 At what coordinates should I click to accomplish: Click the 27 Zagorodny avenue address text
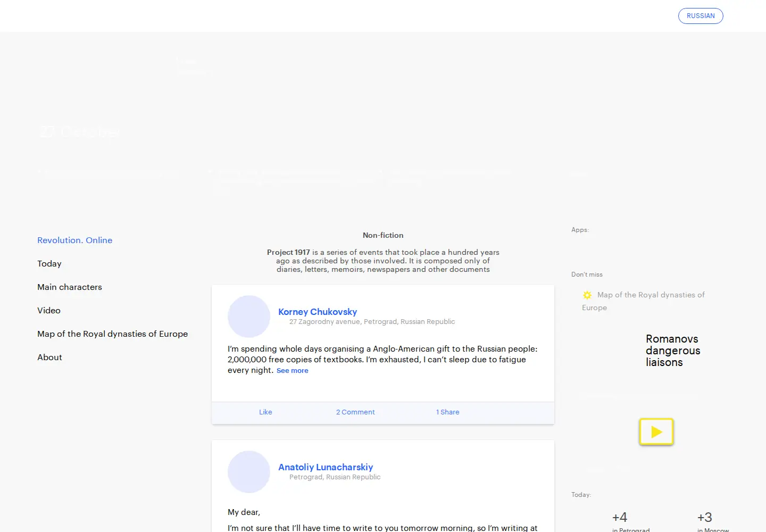click(x=372, y=322)
